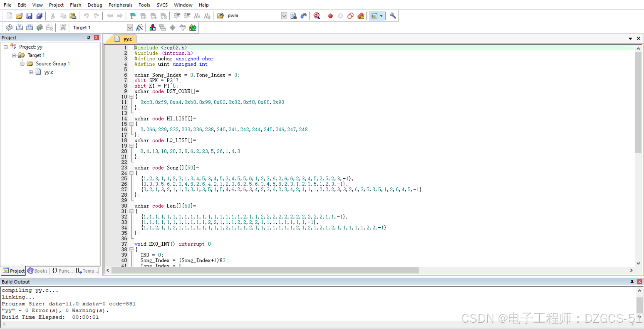The height and width of the screenshot is (329, 644).
Task: Open the Debug menu
Action: pyautogui.click(x=95, y=5)
